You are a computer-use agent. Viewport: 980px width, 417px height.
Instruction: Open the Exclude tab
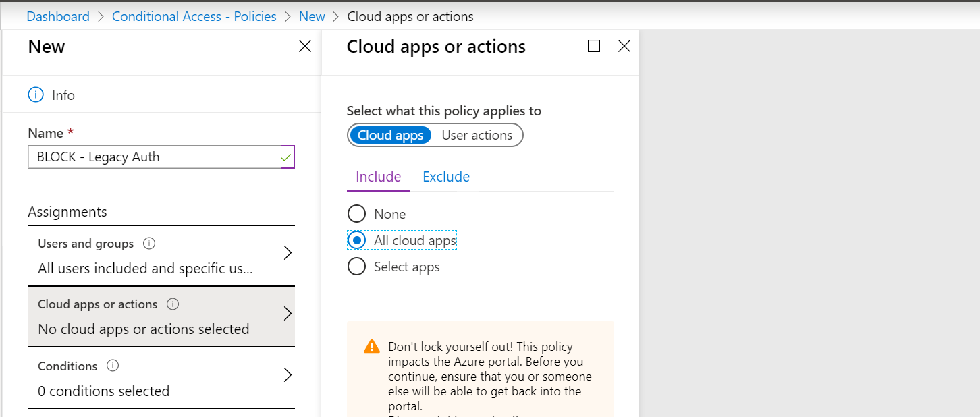pos(446,177)
